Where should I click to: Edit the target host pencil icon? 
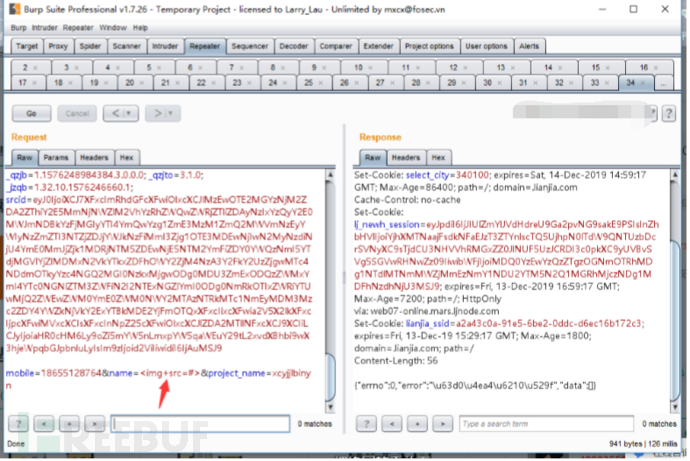(x=653, y=113)
